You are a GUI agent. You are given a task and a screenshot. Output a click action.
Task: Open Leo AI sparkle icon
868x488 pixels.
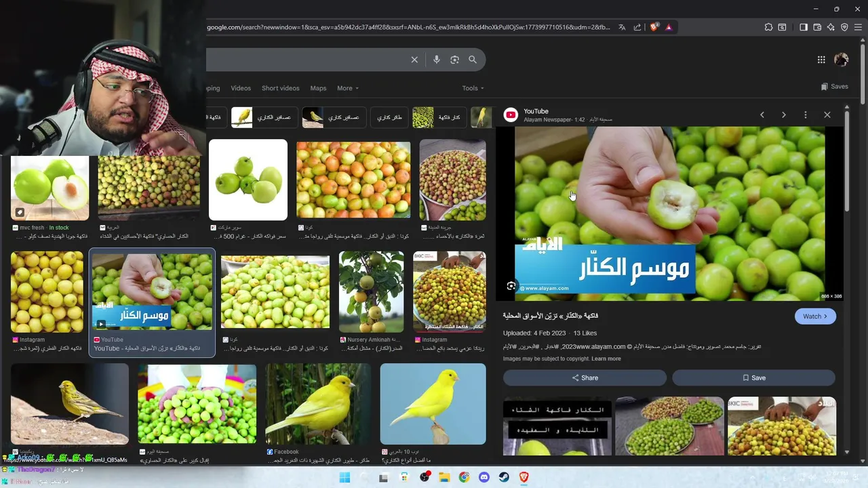(x=831, y=27)
